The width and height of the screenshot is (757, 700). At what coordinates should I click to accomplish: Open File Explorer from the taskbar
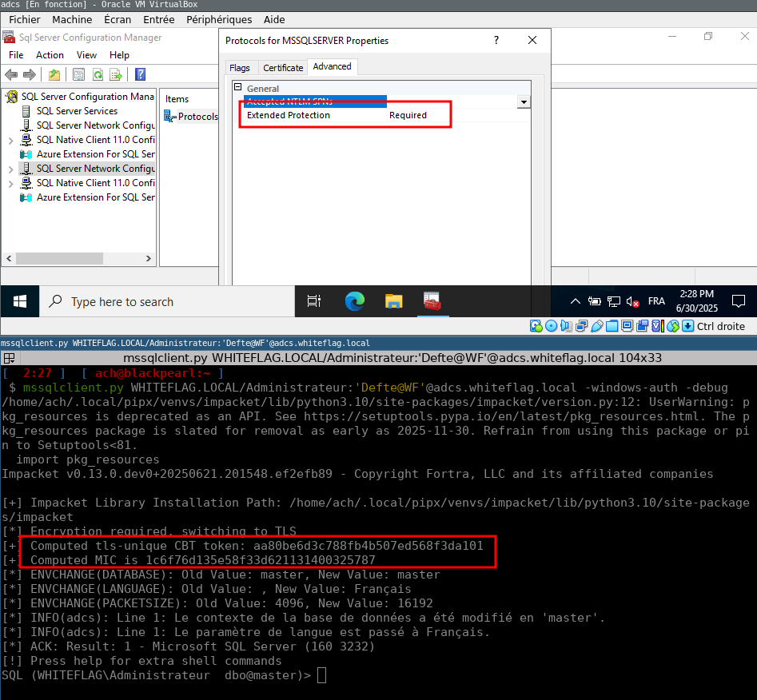point(393,301)
